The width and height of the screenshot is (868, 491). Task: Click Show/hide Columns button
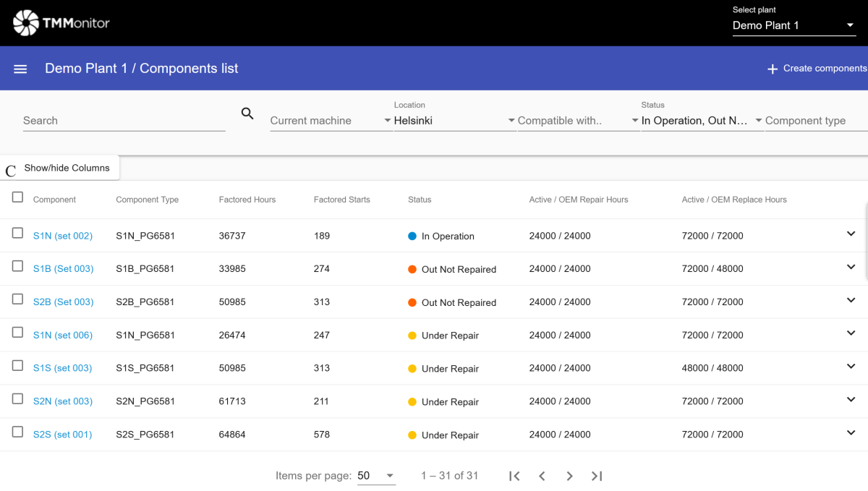click(67, 168)
